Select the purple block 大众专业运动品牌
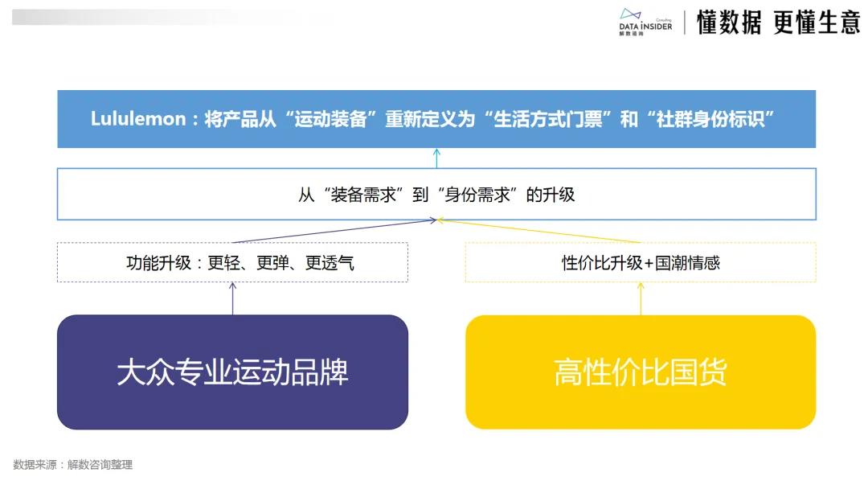The height and width of the screenshot is (489, 868). click(232, 372)
